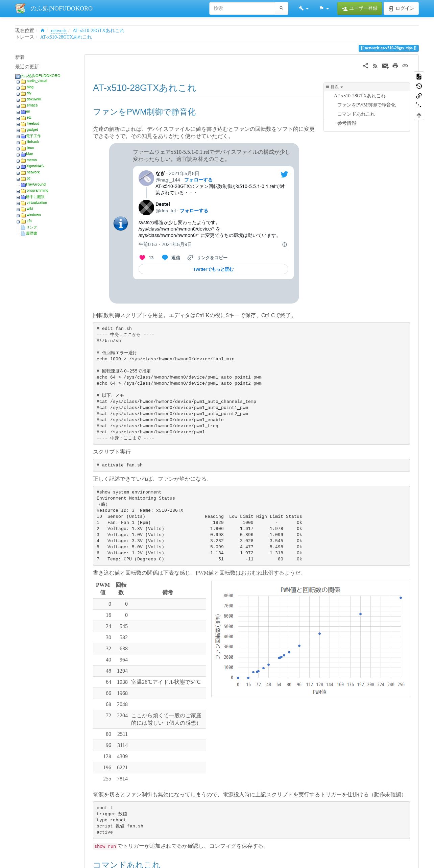Click the Twitterでもっと読む button
Screen dimensions: 434x868
click(213, 269)
